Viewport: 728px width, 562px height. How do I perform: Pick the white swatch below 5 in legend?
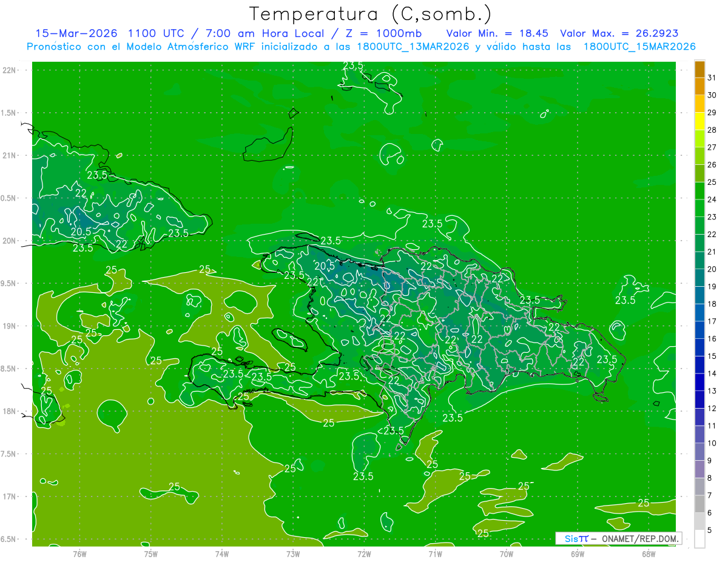tap(699, 539)
